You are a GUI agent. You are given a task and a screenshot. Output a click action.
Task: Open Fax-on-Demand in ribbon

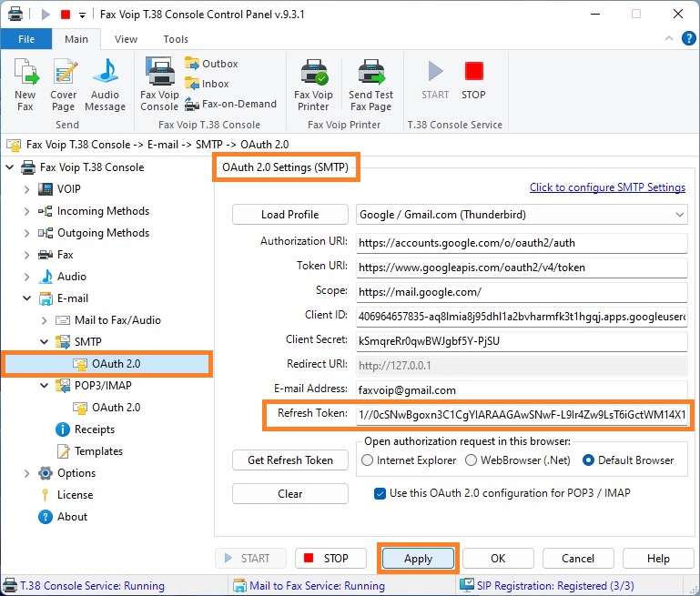point(231,104)
